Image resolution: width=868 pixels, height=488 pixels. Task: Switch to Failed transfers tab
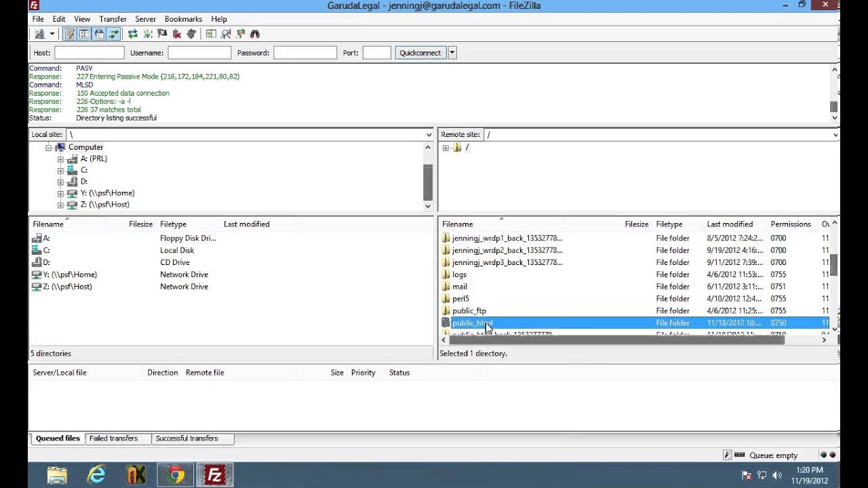[x=114, y=439]
